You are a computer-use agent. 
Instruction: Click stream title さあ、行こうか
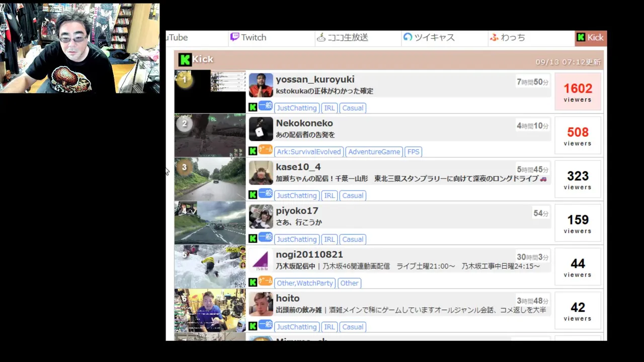[299, 223]
